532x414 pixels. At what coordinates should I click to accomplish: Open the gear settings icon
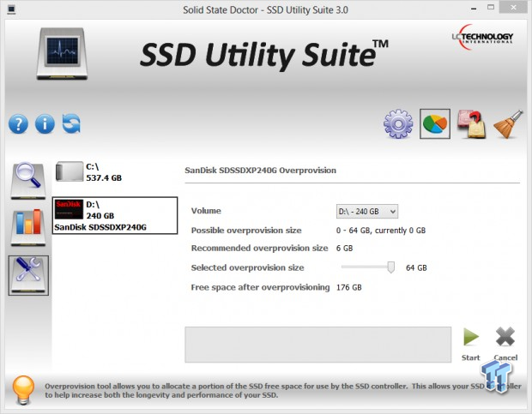398,123
